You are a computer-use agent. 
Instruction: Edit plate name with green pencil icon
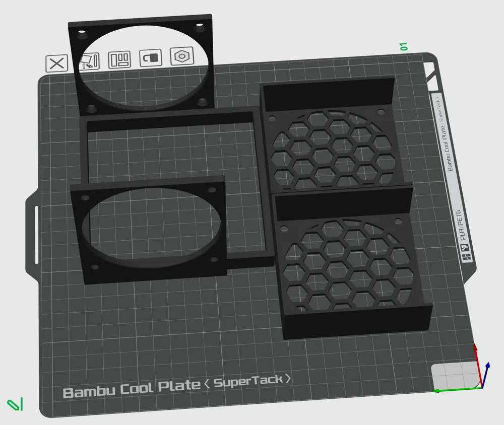pos(15,404)
